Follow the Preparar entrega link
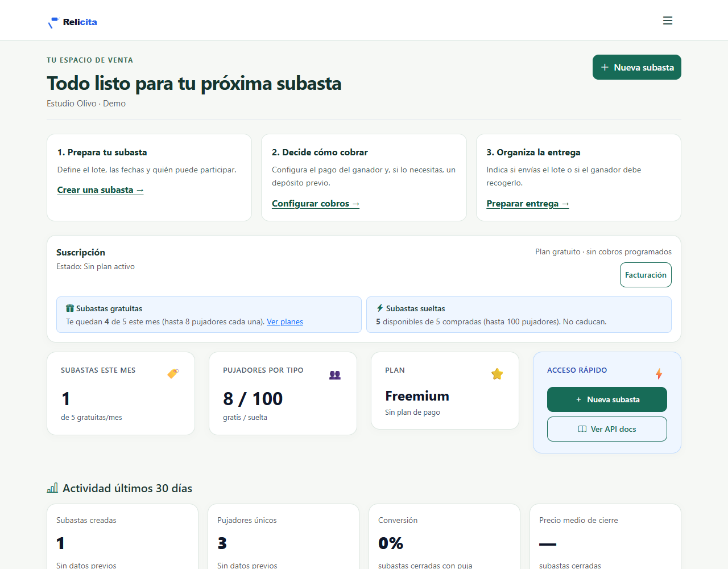Viewport: 728px width, 569px height. pos(528,204)
